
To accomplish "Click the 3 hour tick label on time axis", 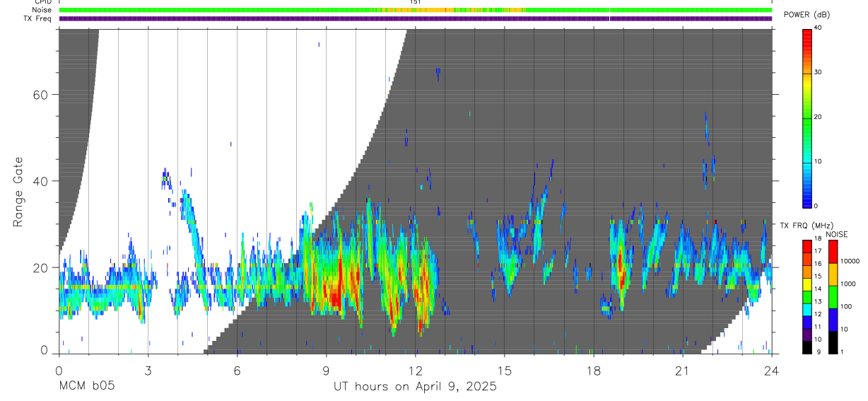I will [x=148, y=371].
